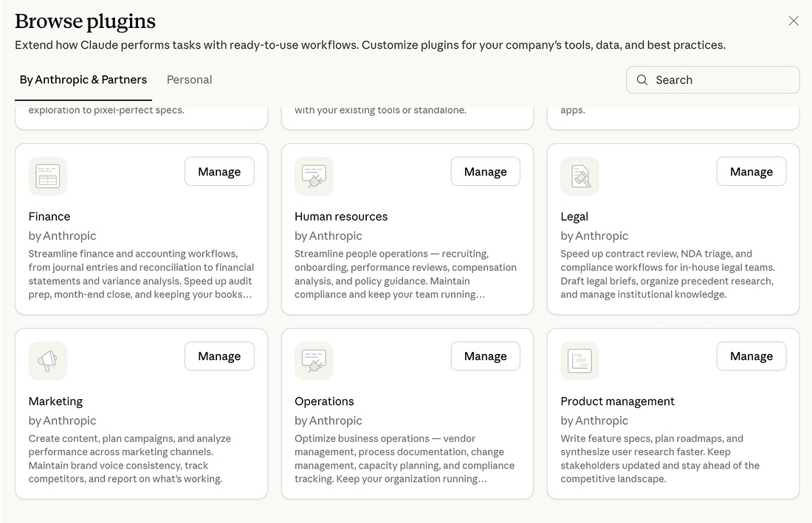Click the Finance plugin spreadsheet icon
This screenshot has width=812, height=523.
click(x=48, y=176)
